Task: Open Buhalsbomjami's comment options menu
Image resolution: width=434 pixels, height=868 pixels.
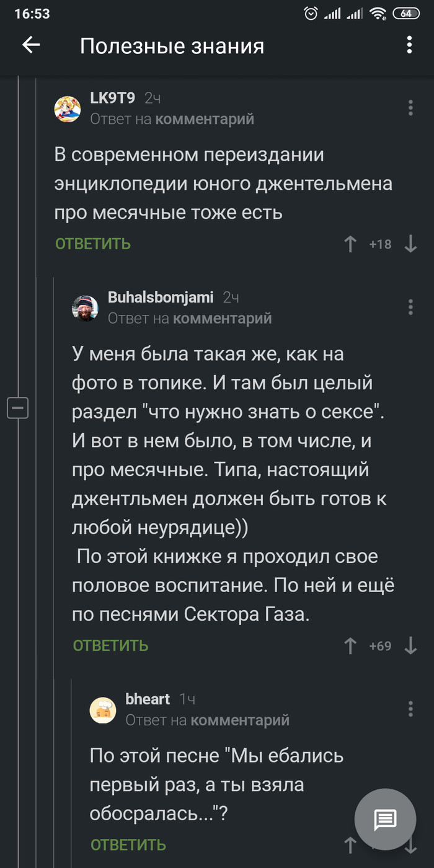Action: 410,306
